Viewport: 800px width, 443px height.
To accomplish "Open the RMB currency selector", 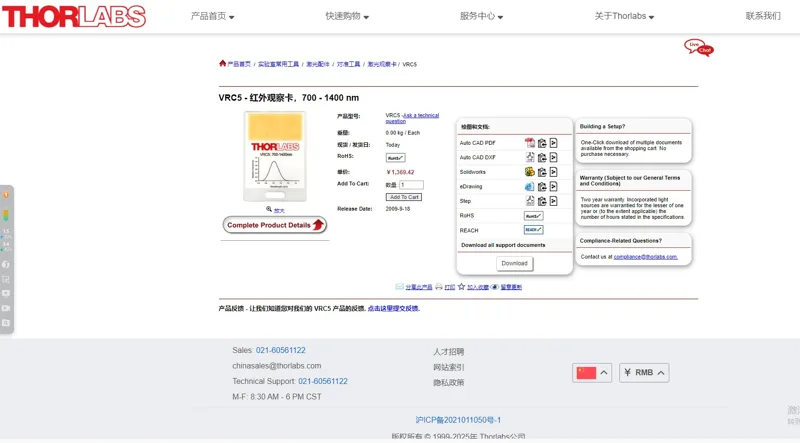I will click(644, 373).
